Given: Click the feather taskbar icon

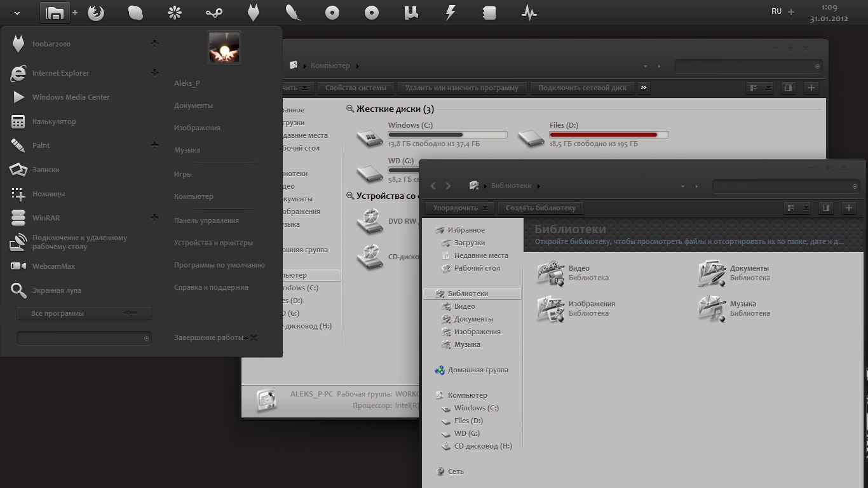Looking at the screenshot, I should [293, 13].
